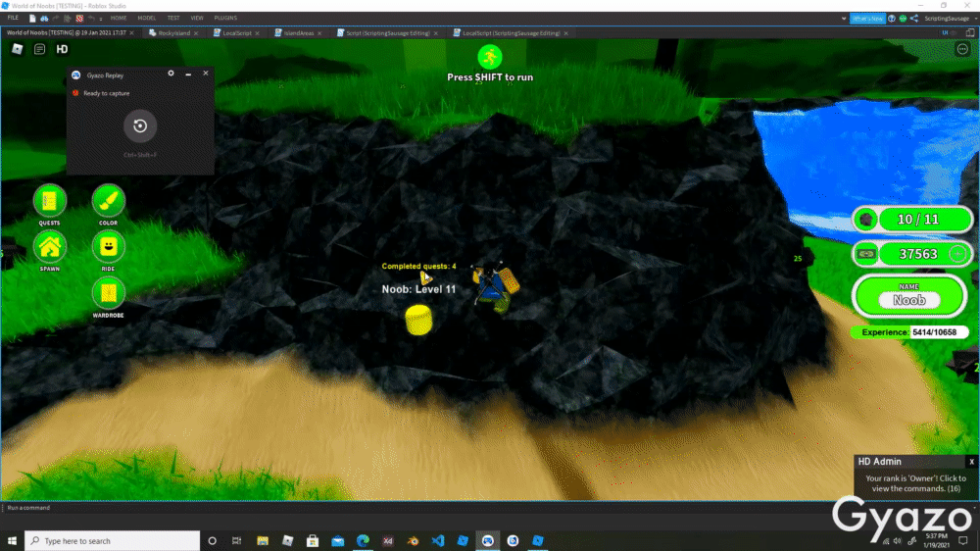This screenshot has width=980, height=551.
Task: Switch to the VIEW ribbon tab
Action: (197, 18)
